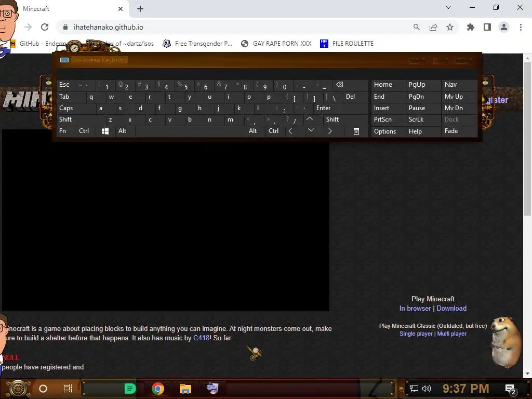Follow the In browser link

[x=415, y=309]
